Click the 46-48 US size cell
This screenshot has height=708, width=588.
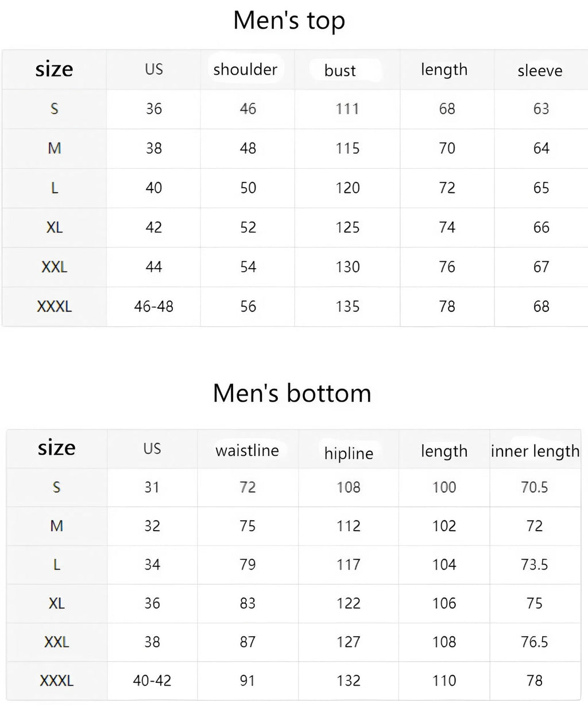[154, 307]
